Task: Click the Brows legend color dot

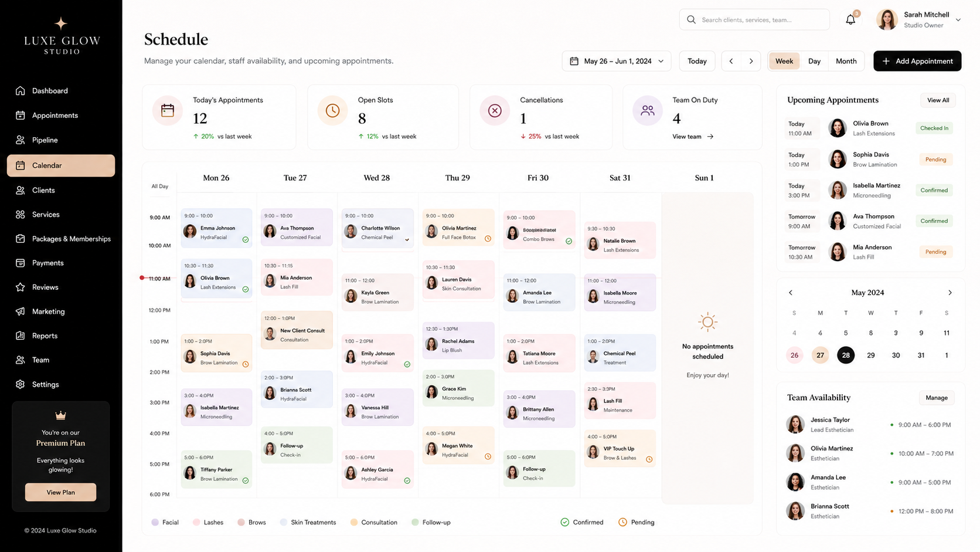Action: [241, 522]
